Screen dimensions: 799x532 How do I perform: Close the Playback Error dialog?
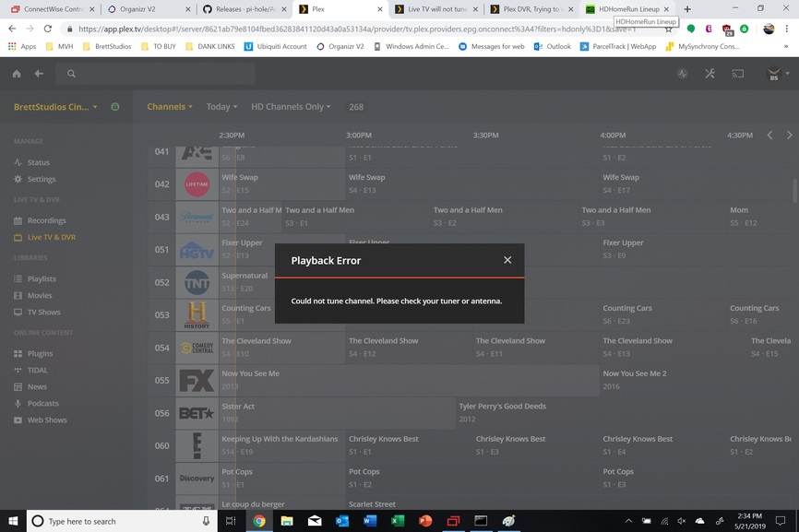coord(507,260)
